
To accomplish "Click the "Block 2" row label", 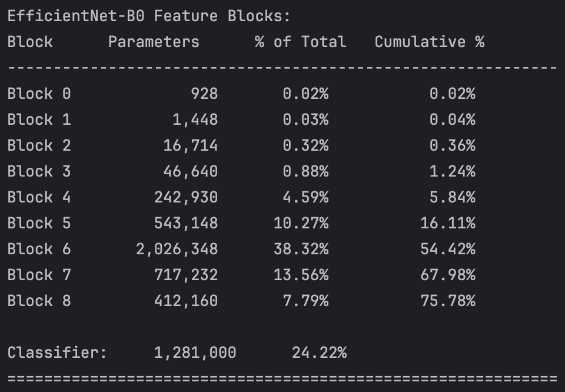I will point(39,145).
